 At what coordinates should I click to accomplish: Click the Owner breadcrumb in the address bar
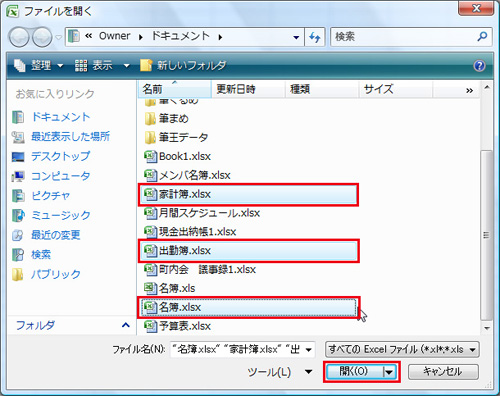[x=114, y=36]
